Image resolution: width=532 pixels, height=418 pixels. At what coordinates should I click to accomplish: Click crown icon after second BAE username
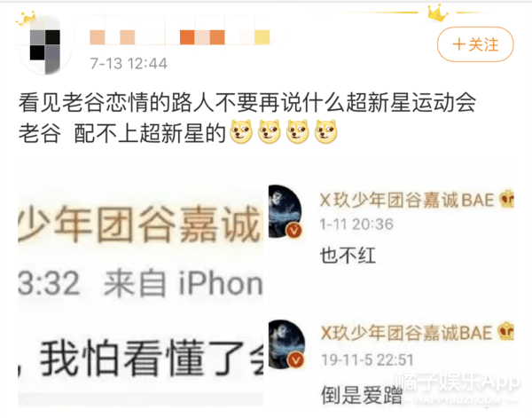click(506, 332)
